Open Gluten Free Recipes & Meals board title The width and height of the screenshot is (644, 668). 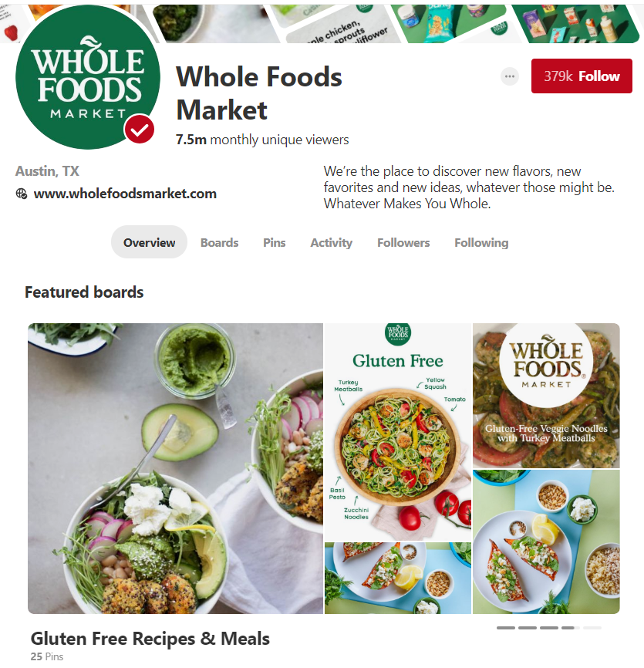coord(150,639)
